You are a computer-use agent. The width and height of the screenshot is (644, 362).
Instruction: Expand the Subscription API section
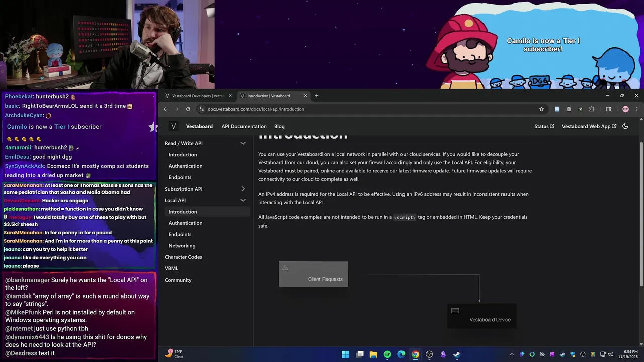click(243, 189)
